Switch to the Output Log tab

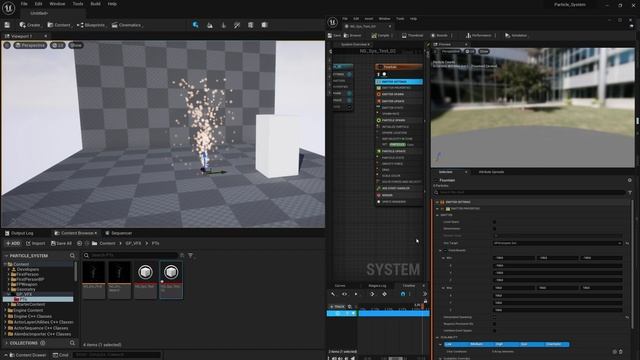(19, 233)
